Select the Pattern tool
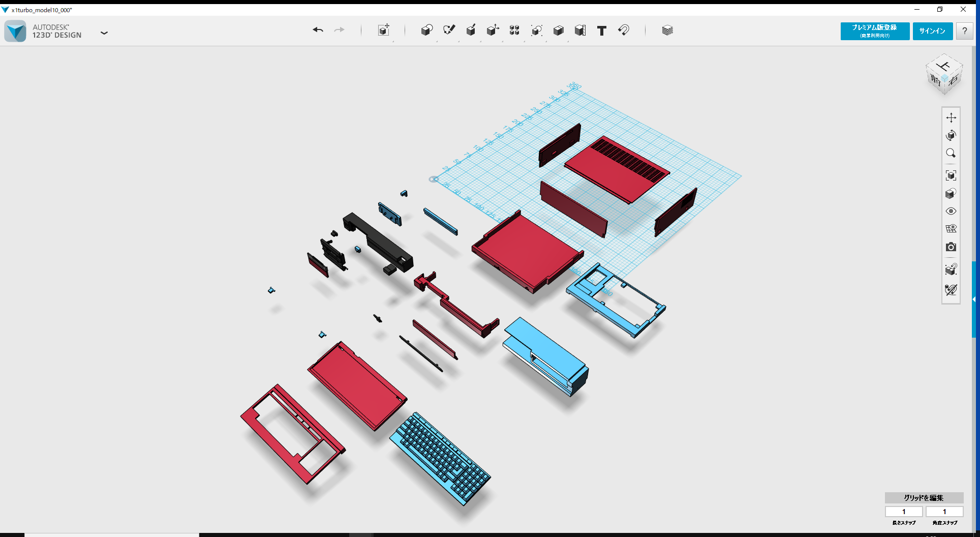The height and width of the screenshot is (537, 980). (514, 31)
